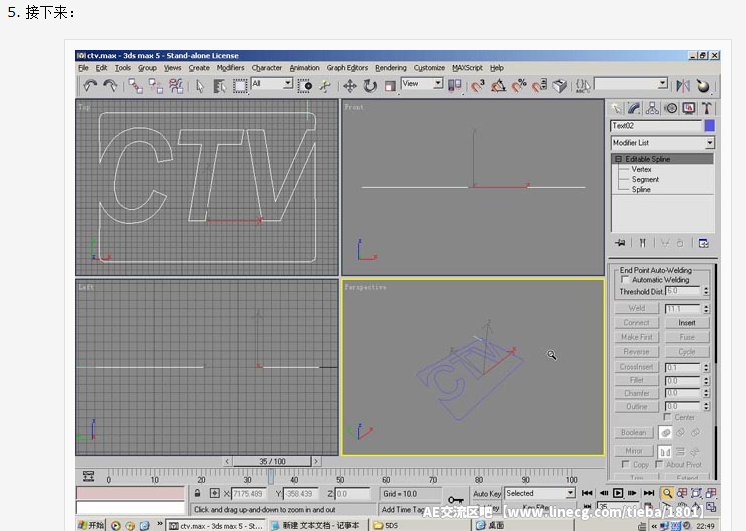
Task: Open the Graph Editors menu
Action: [x=347, y=68]
